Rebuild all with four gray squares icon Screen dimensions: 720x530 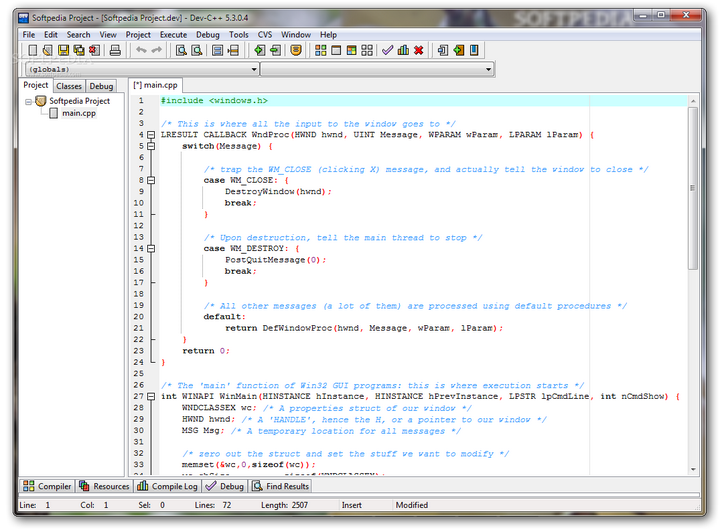[x=367, y=50]
